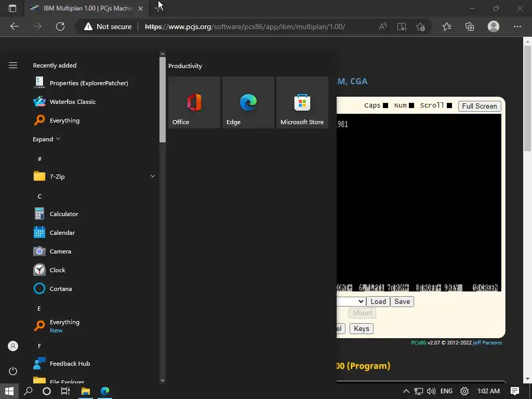Open Task View on the taskbar

(65, 391)
